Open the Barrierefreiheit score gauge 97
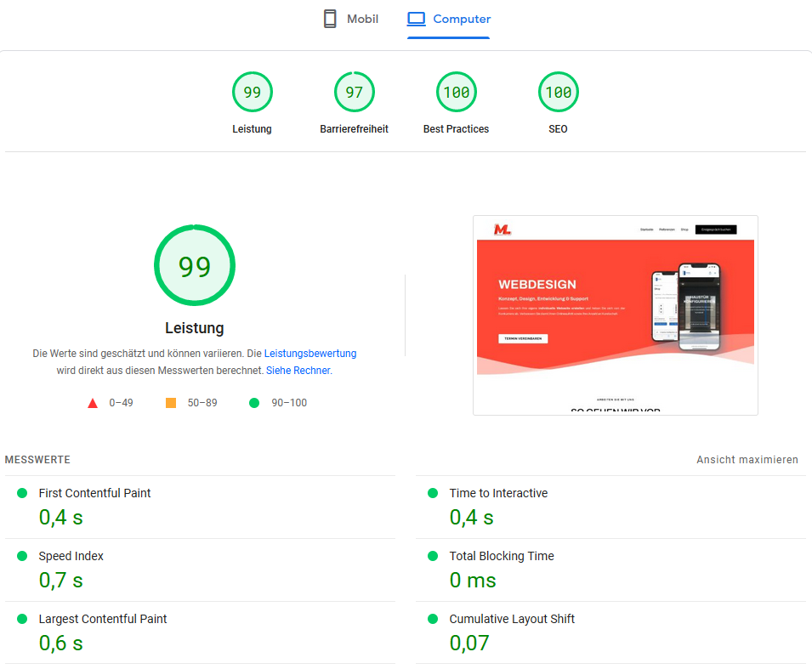This screenshot has width=812, height=669. click(x=355, y=92)
